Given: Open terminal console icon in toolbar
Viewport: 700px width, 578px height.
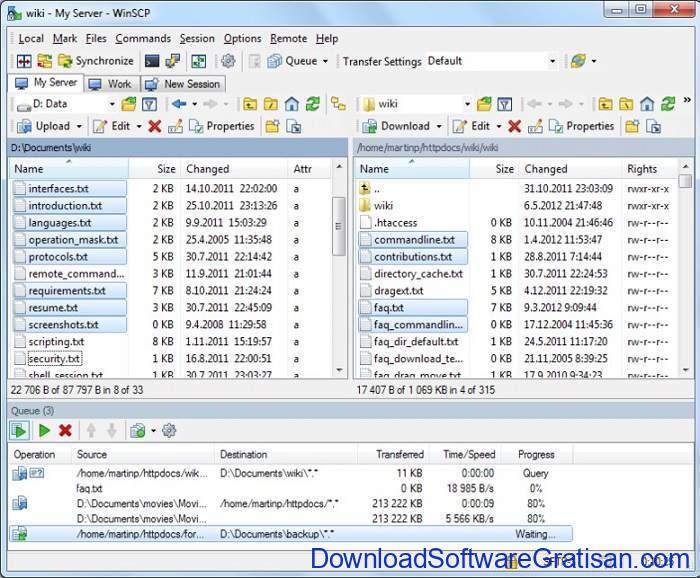Looking at the screenshot, I should tap(152, 61).
